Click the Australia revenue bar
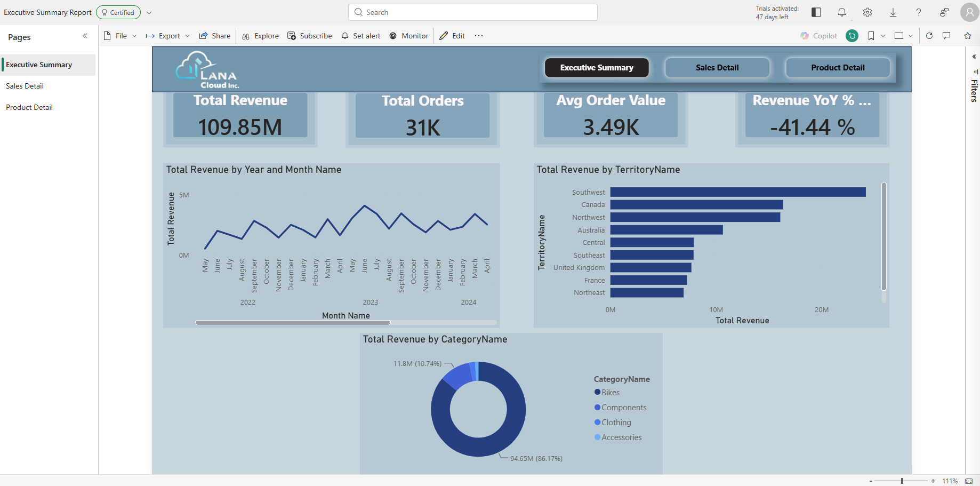The width and height of the screenshot is (980, 486). (666, 230)
